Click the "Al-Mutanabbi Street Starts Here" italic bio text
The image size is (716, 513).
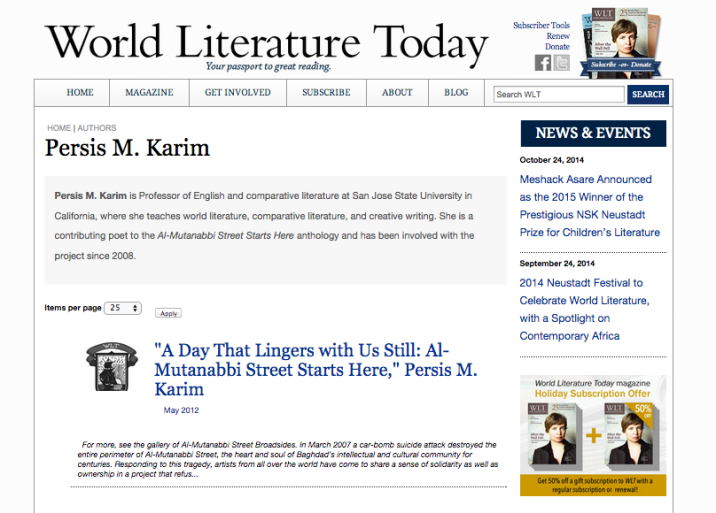pyautogui.click(x=226, y=236)
